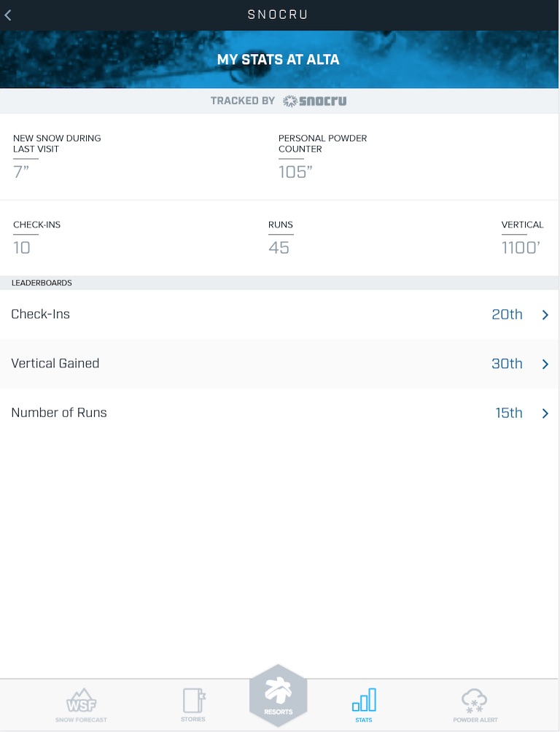Click the TRACKED BY label
Screen dimensions: 560x732
click(x=242, y=101)
